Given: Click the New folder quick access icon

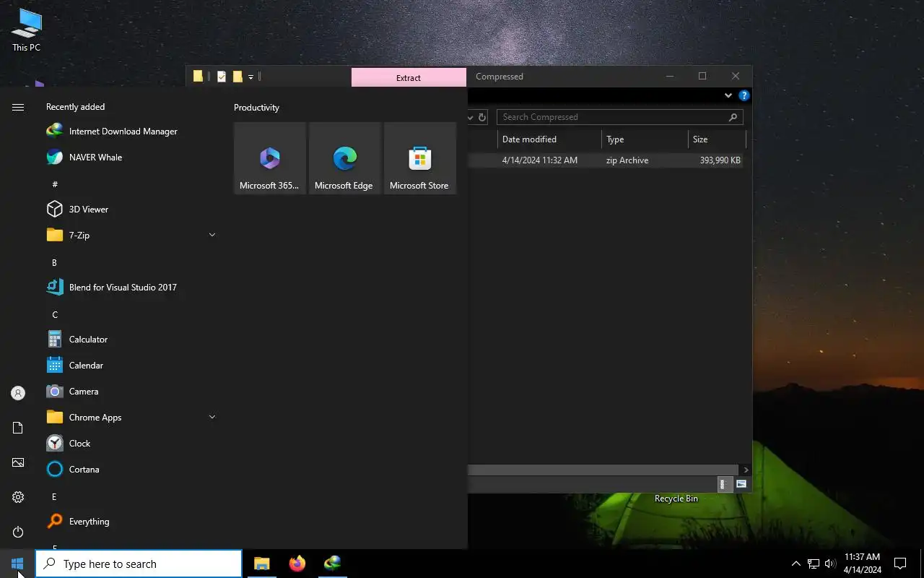Looking at the screenshot, I should click(237, 77).
